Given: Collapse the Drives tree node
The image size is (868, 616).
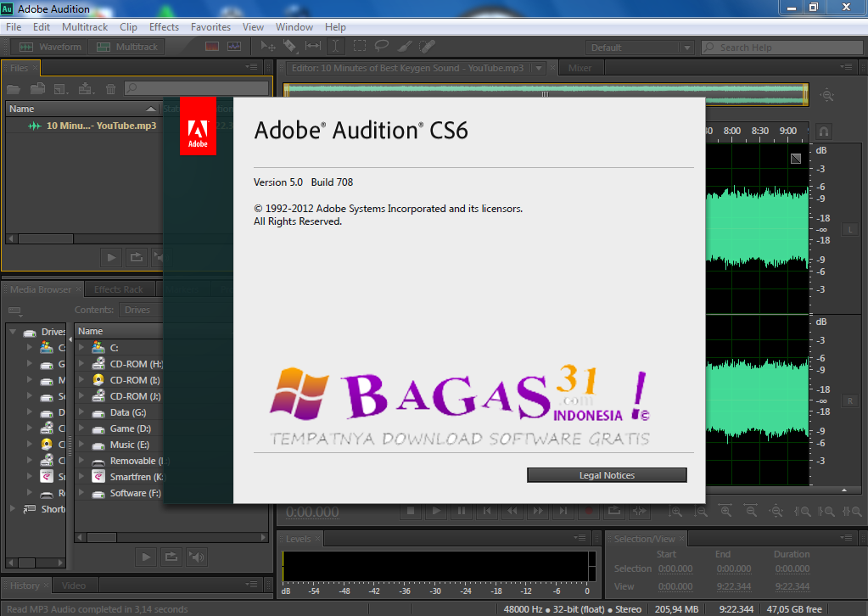Looking at the screenshot, I should pos(12,332).
